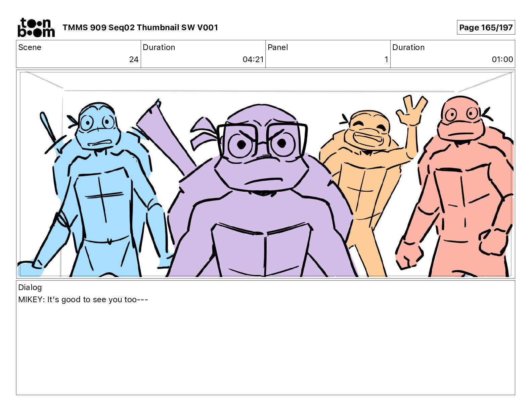Click the scene duration '04:21'
The image size is (532, 411).
(253, 59)
